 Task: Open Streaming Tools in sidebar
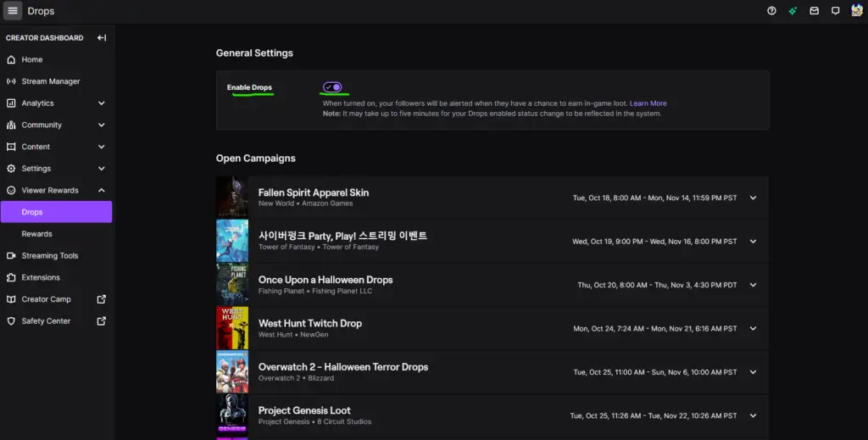point(57,256)
